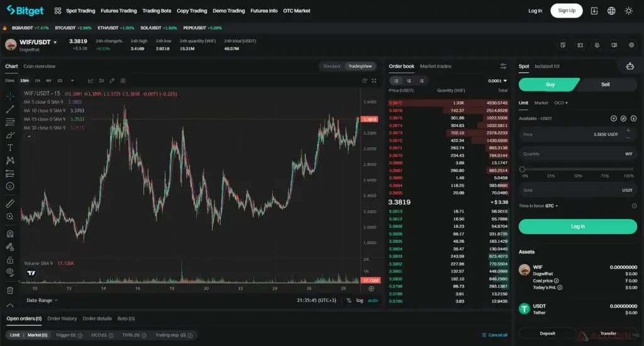
Task: Open the 0.0001 price precision dropdown
Action: pyautogui.click(x=497, y=81)
